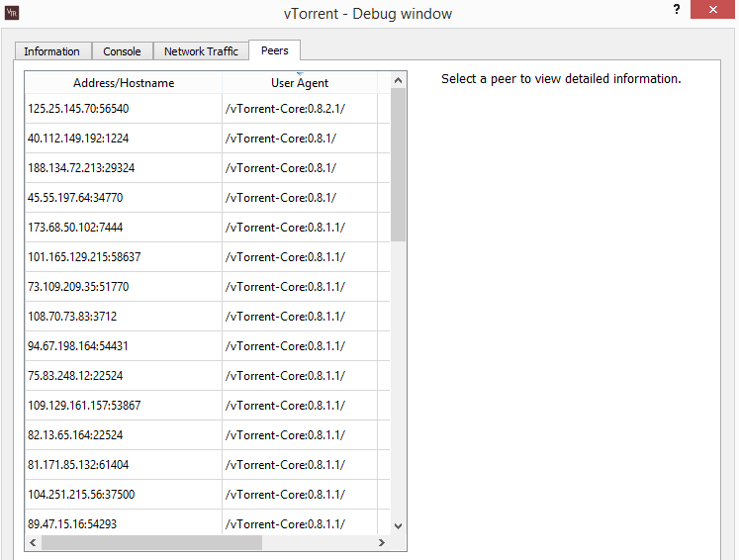Select peer 40.112.149.192:1224
Screen dimensions: 739x560
coord(124,139)
